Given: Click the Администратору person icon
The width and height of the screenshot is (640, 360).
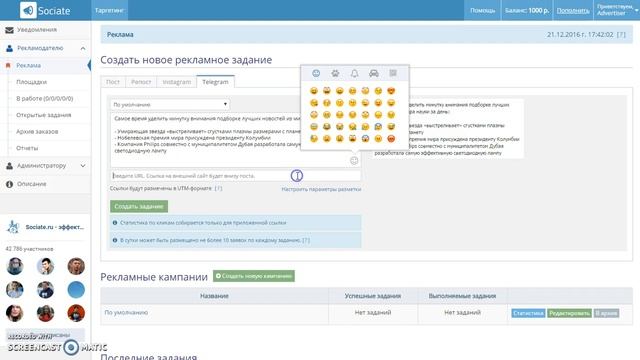Looking at the screenshot, I should [x=9, y=166].
